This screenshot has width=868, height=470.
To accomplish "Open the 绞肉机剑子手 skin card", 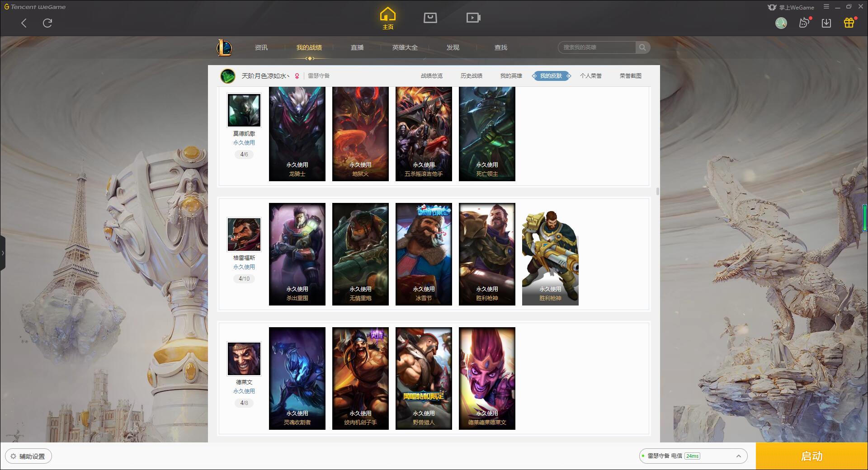I will 360,378.
